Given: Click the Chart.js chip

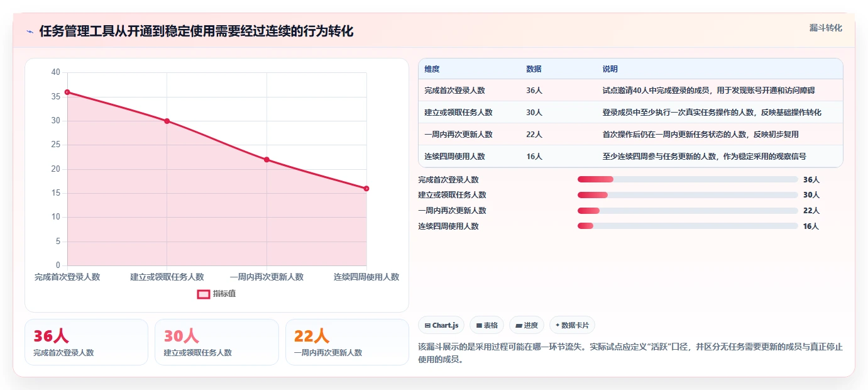Looking at the screenshot, I should click(x=441, y=325).
